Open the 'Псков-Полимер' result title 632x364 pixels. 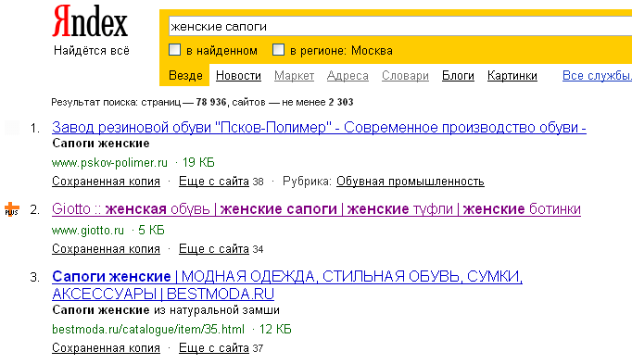(x=319, y=128)
